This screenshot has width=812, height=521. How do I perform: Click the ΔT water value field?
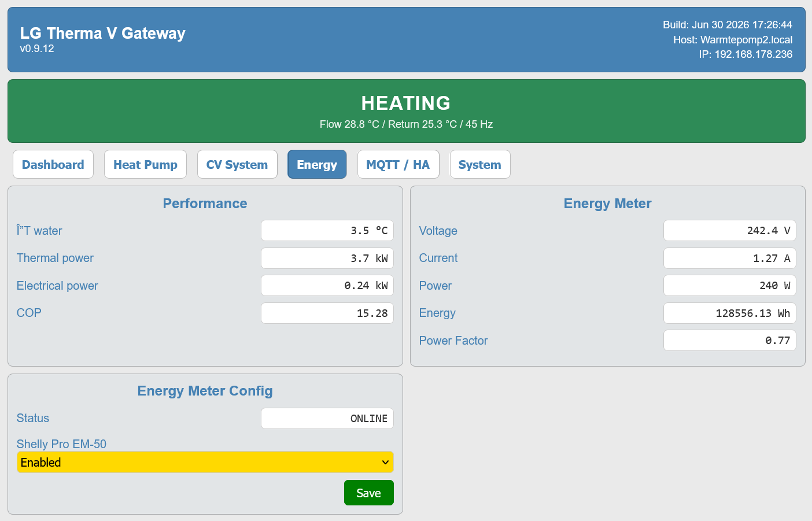[x=327, y=231]
